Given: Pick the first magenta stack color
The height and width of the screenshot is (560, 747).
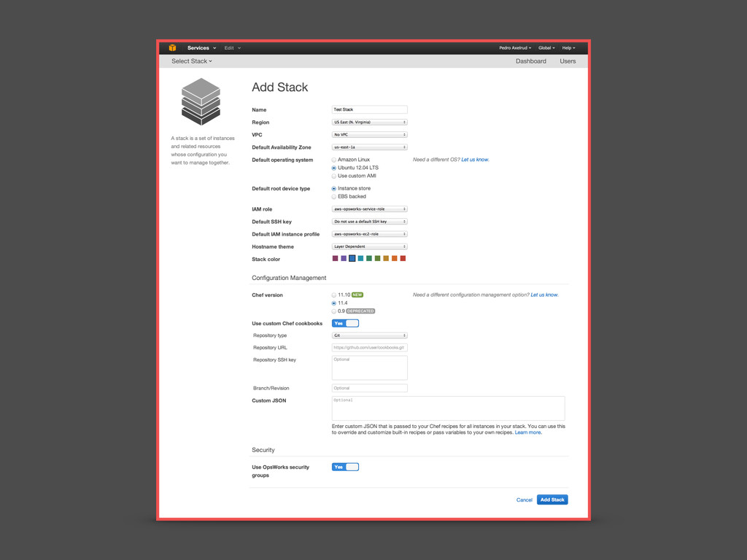Looking at the screenshot, I should [335, 259].
